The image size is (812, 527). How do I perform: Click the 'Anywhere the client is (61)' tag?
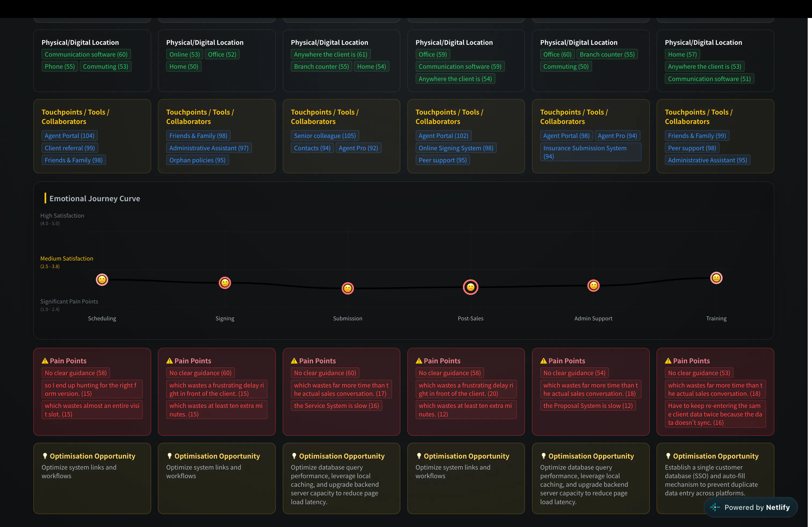(331, 54)
